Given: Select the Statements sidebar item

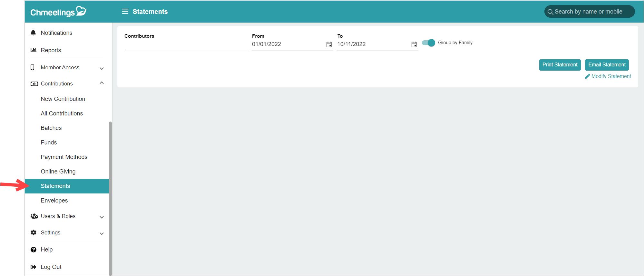Looking at the screenshot, I should [x=67, y=186].
